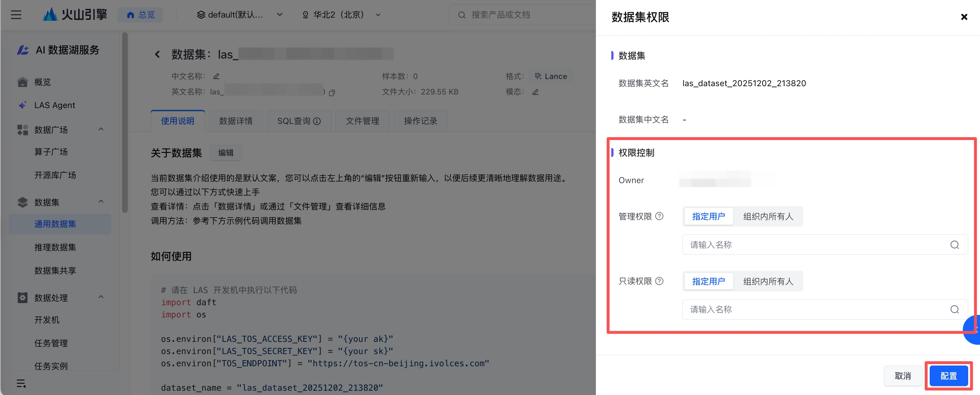Collapse the 数据广场 sidebar group
The height and width of the screenshot is (395, 980).
pos(101,129)
